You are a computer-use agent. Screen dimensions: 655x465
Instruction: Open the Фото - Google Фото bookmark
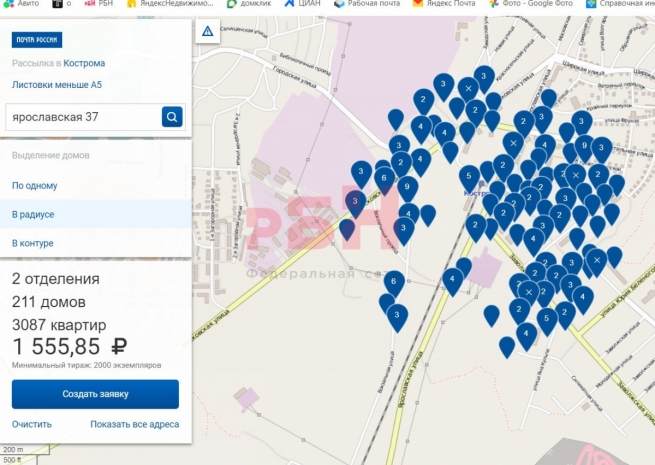pos(536,4)
